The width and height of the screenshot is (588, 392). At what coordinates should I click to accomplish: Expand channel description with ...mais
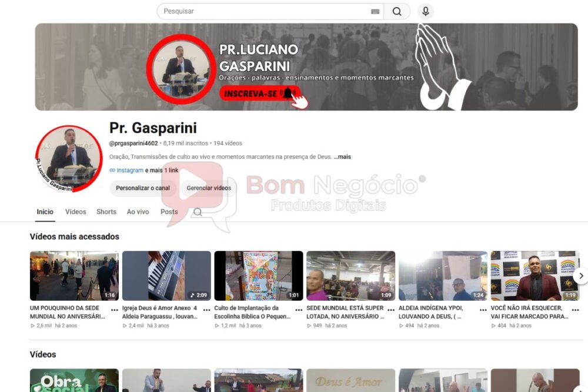coord(342,157)
